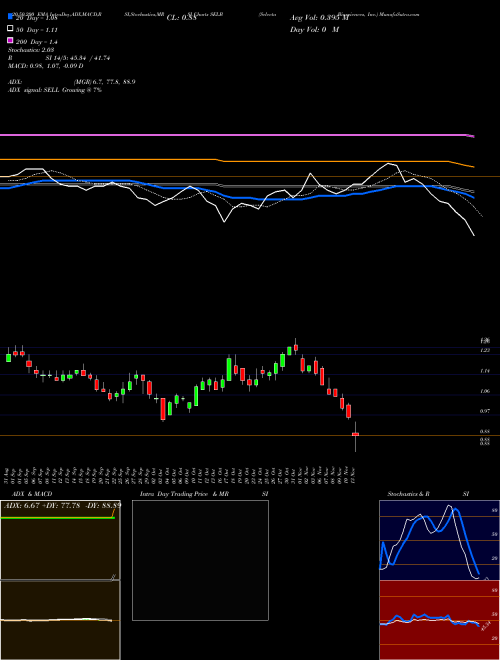Click the blue stochastics chart panel
This screenshot has width=500, height=660.
(439, 540)
